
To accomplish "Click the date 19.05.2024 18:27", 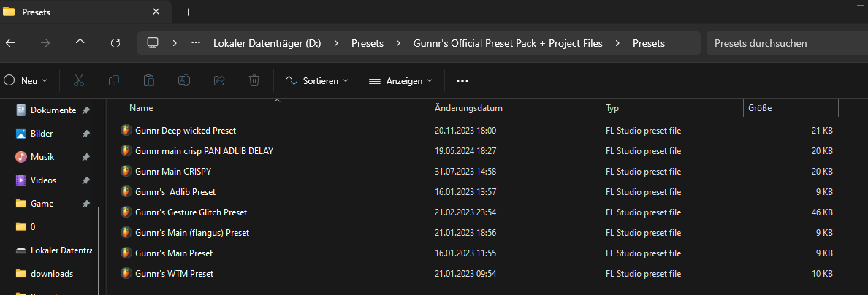I will [465, 151].
